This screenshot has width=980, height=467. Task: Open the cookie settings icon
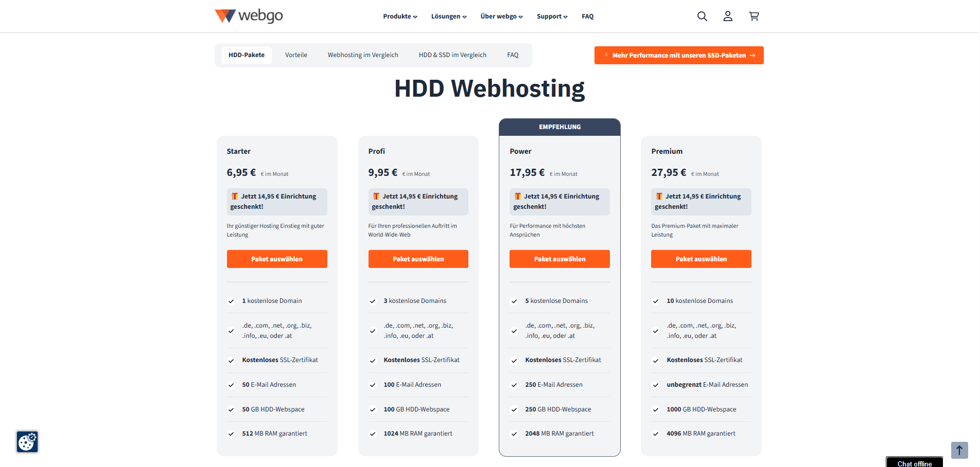(x=27, y=442)
